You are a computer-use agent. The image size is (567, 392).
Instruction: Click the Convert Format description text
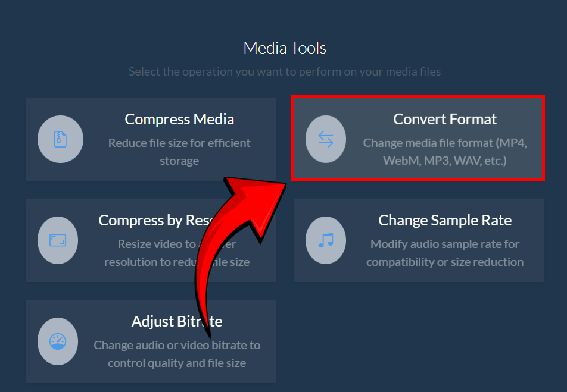click(445, 151)
